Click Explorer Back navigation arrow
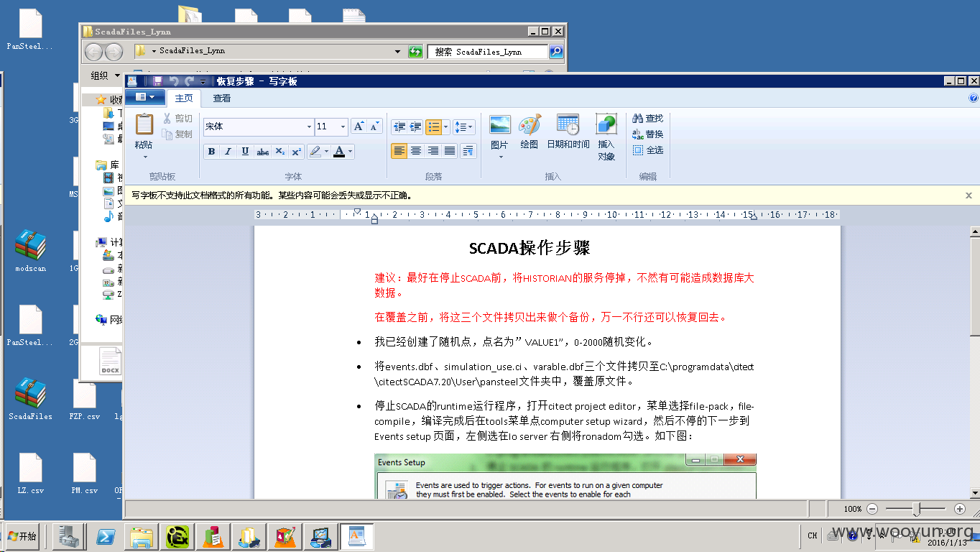The width and height of the screenshot is (980, 552). 93,52
